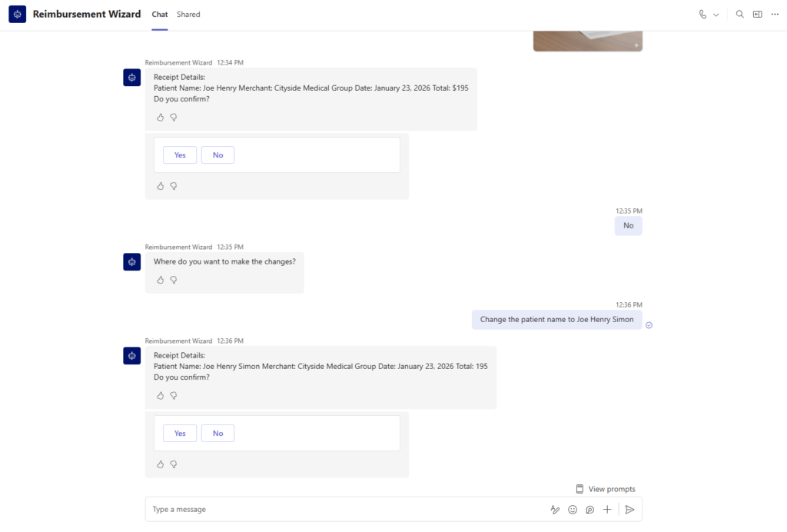This screenshot has height=532, width=787.
Task: Thumbs up the last Yes/No card
Action: click(x=160, y=464)
